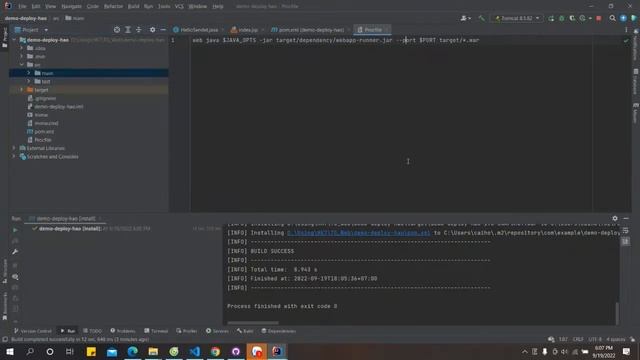Click console horizontal scrollbar
This screenshot has height=360, width=640.
click(253, 323)
